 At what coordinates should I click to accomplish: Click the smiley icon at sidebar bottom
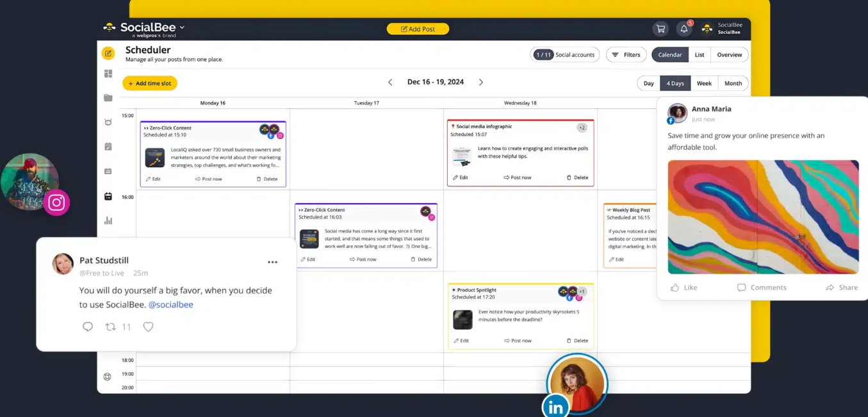pyautogui.click(x=108, y=377)
